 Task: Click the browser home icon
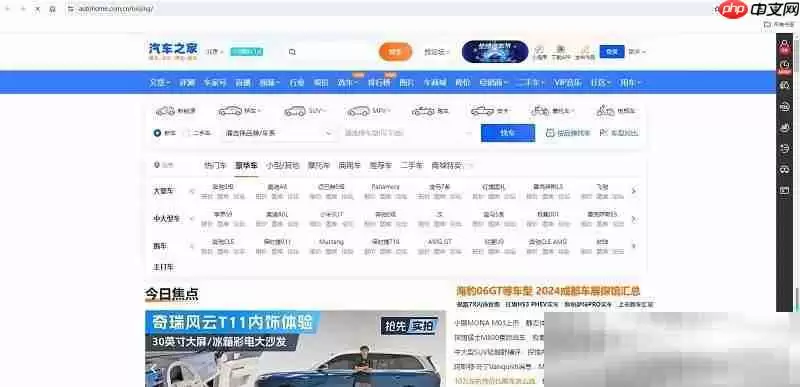coord(52,9)
